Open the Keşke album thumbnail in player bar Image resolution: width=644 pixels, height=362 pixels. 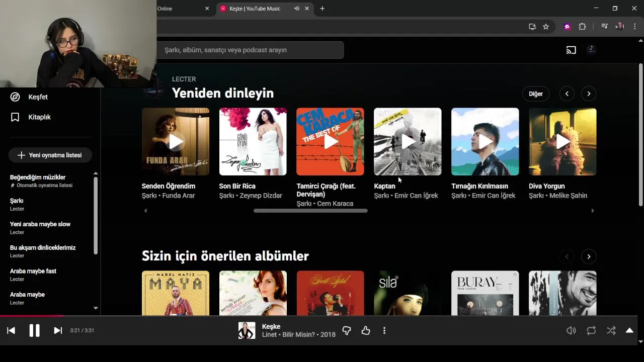pyautogui.click(x=247, y=330)
